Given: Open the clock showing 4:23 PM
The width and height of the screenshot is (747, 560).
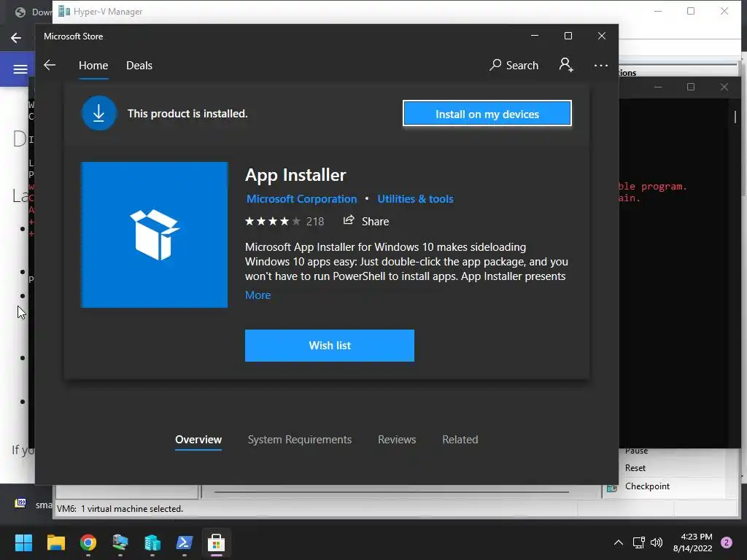Looking at the screenshot, I should tap(692, 542).
